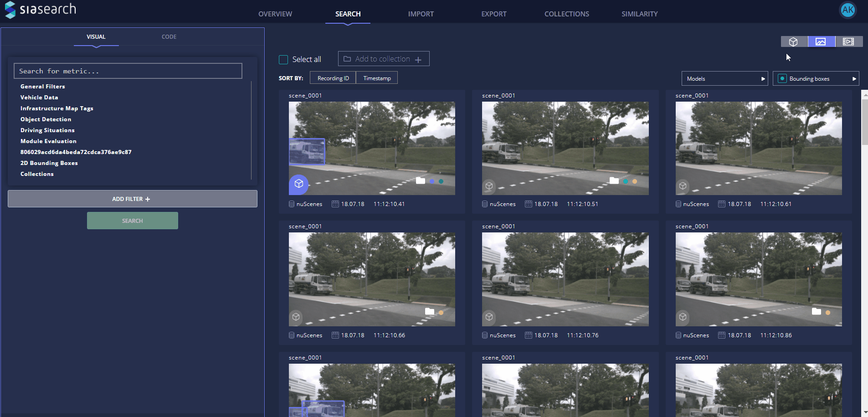Focus the Search for metric input field
The image size is (868, 417).
(128, 71)
